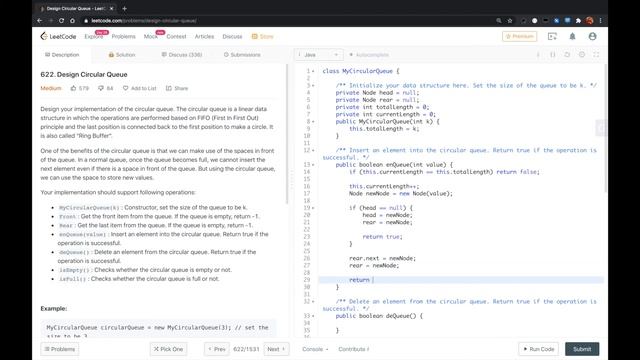Fold the comment at line 32

tap(313, 302)
